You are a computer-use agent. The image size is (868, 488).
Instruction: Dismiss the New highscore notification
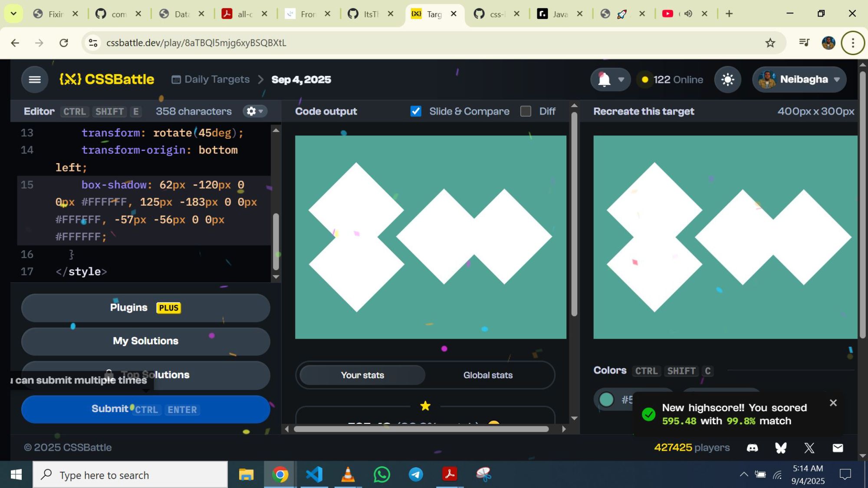833,403
